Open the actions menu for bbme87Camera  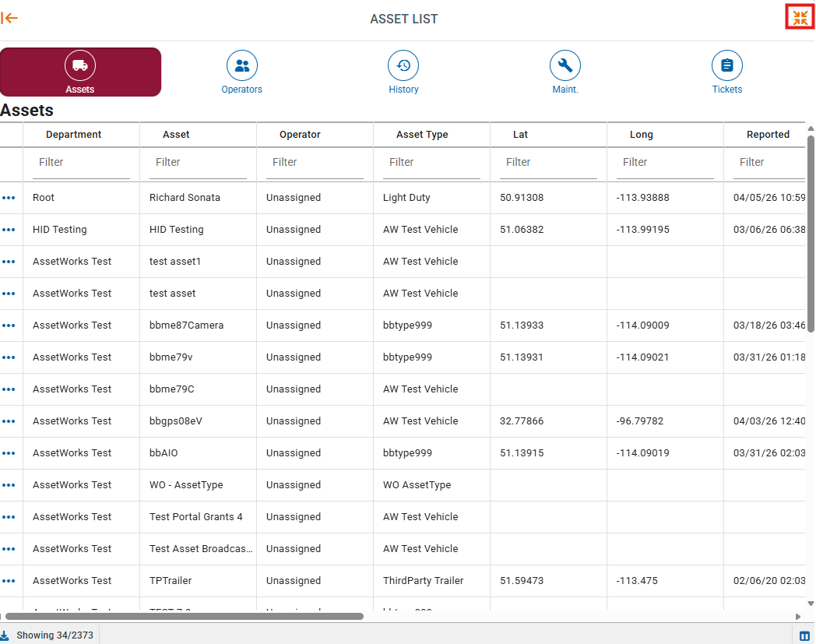pyautogui.click(x=9, y=326)
